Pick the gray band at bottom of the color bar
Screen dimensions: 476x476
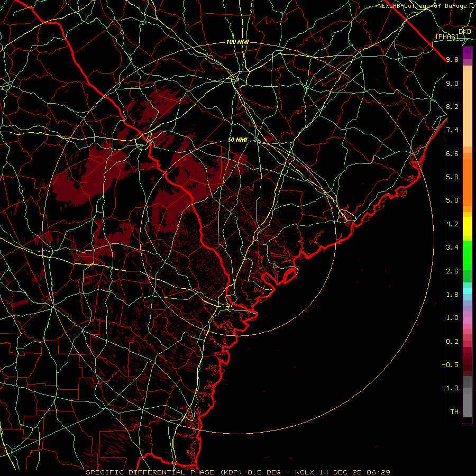click(x=467, y=404)
